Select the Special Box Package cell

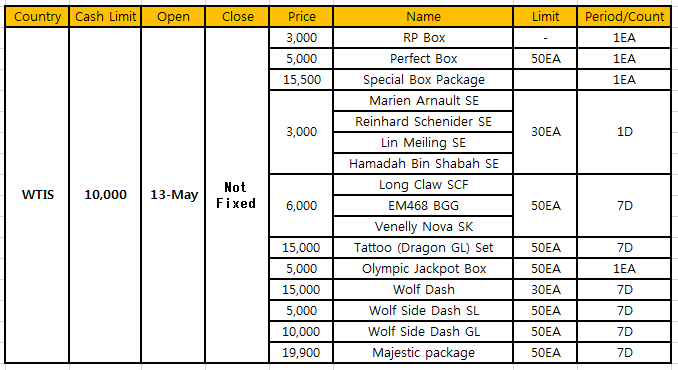click(x=423, y=80)
